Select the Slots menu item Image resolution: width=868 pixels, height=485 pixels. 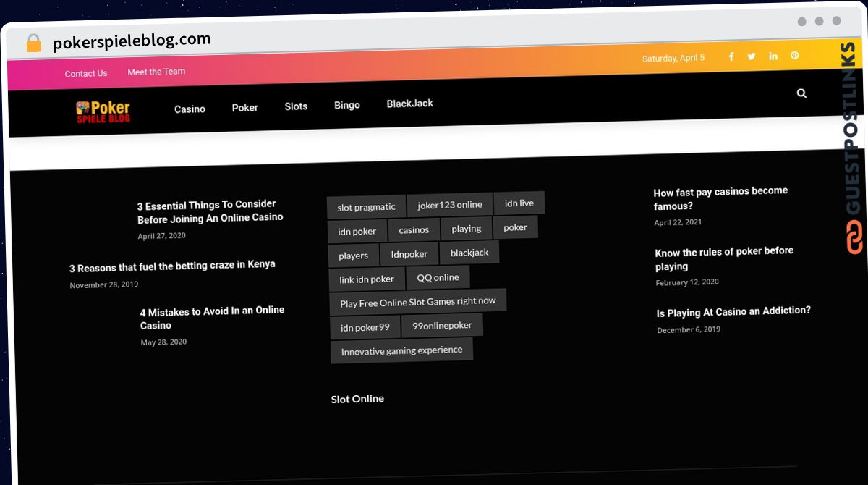point(296,106)
